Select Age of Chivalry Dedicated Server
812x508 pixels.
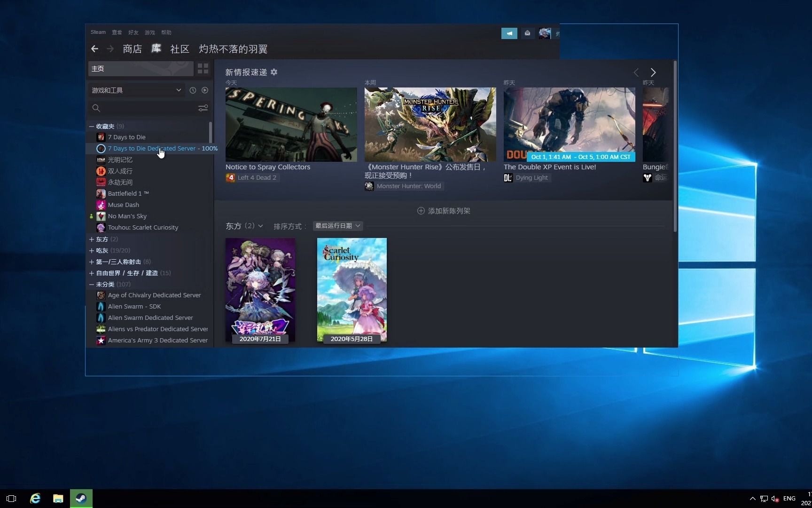point(155,295)
